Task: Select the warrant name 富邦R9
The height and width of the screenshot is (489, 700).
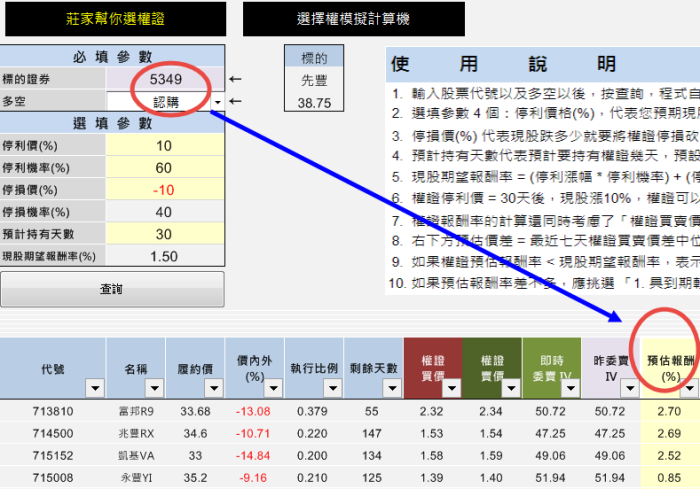Action: (136, 411)
